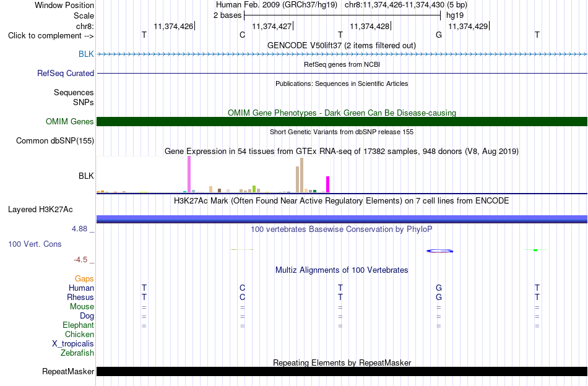Click the small green PhyloP mark
The image size is (588, 386).
(x=535, y=250)
